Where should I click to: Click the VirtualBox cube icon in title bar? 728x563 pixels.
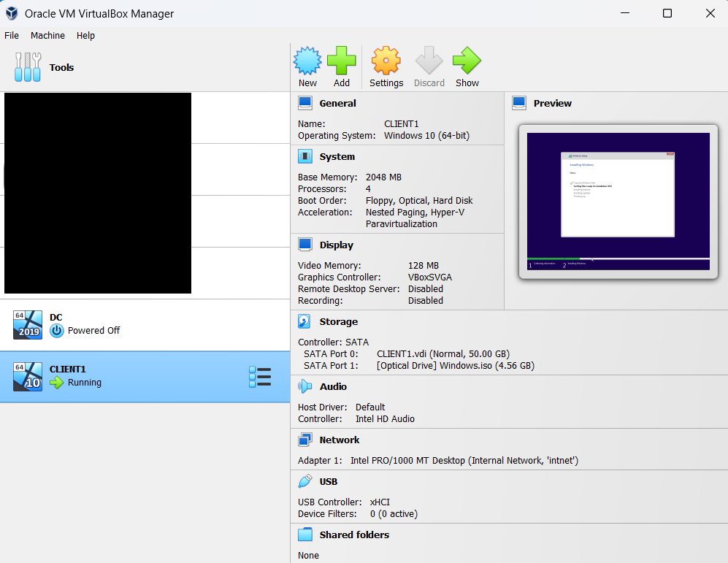[x=12, y=13]
